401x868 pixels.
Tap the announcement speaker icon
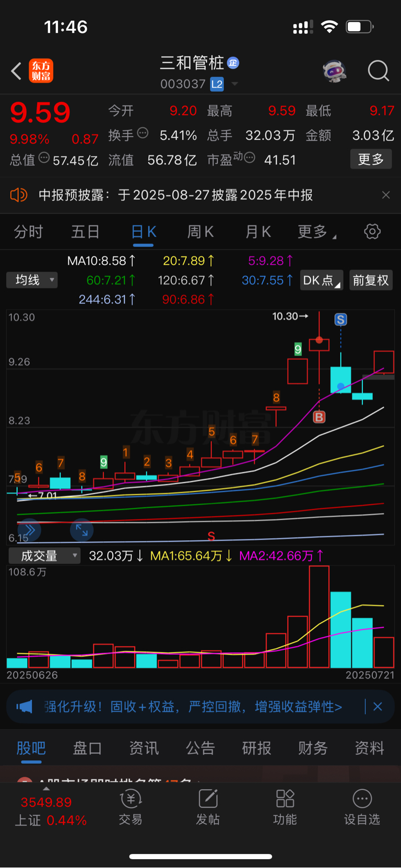19,195
